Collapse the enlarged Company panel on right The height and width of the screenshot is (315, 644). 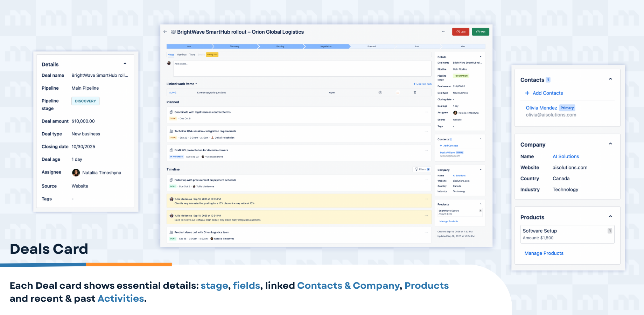tap(610, 144)
